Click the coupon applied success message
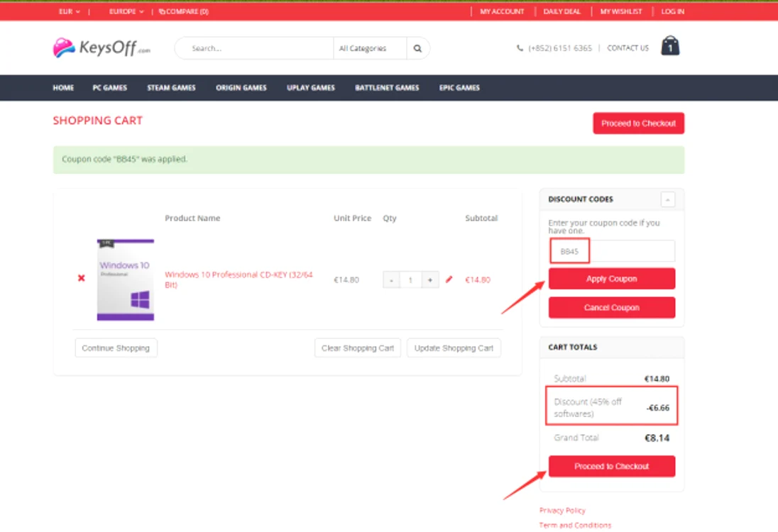Screen dimensions: 778x532 coord(368,160)
